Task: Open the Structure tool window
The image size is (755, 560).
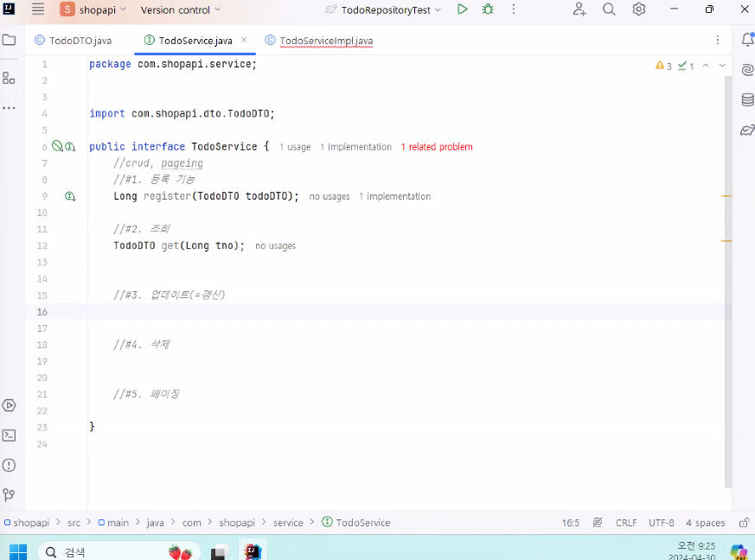Action: [x=10, y=78]
